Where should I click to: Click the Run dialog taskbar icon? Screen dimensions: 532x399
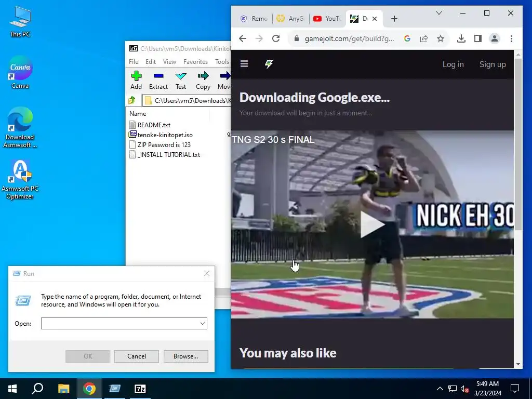[x=115, y=389]
